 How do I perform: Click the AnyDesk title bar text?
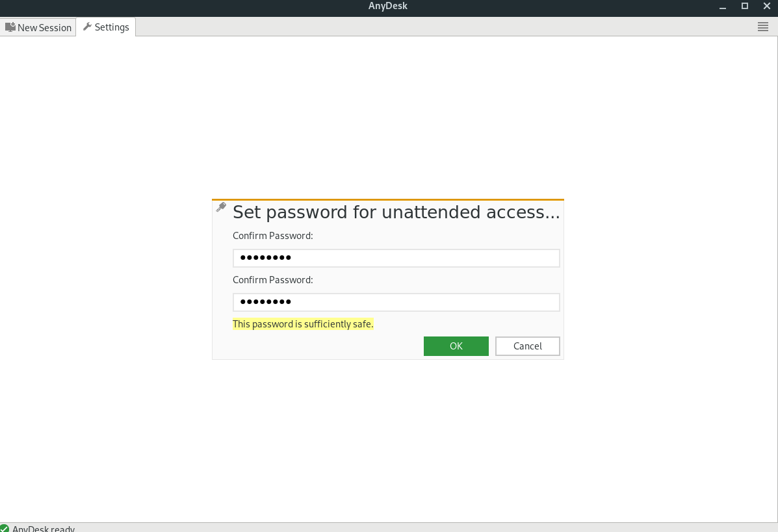388,6
